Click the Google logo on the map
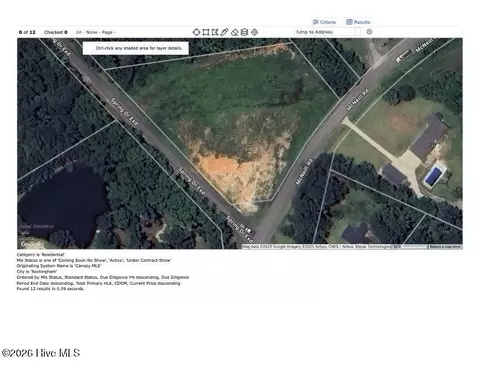Screen dimensions: 480x370 [x=32, y=244]
